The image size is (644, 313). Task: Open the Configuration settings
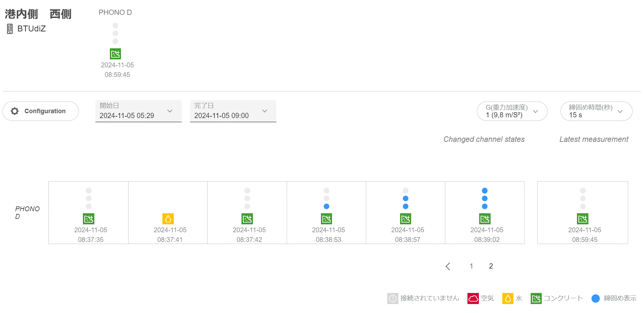click(x=40, y=111)
